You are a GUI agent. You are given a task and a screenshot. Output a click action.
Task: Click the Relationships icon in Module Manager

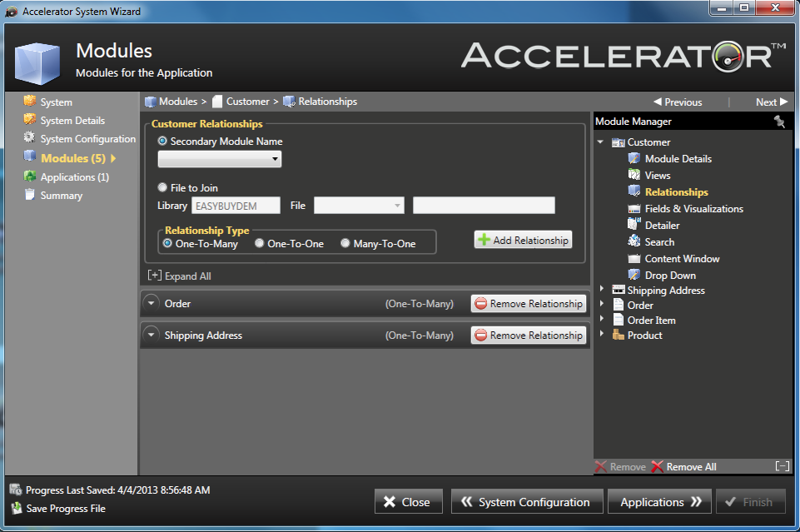click(634, 191)
